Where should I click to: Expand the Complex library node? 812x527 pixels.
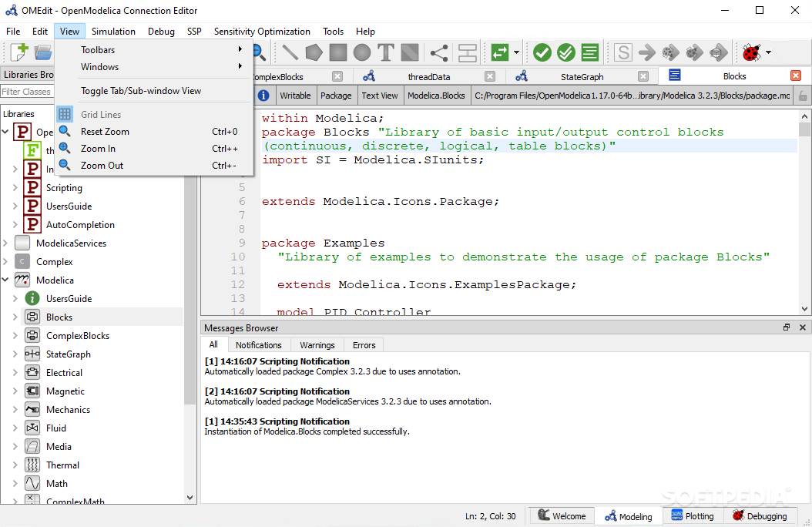5,262
